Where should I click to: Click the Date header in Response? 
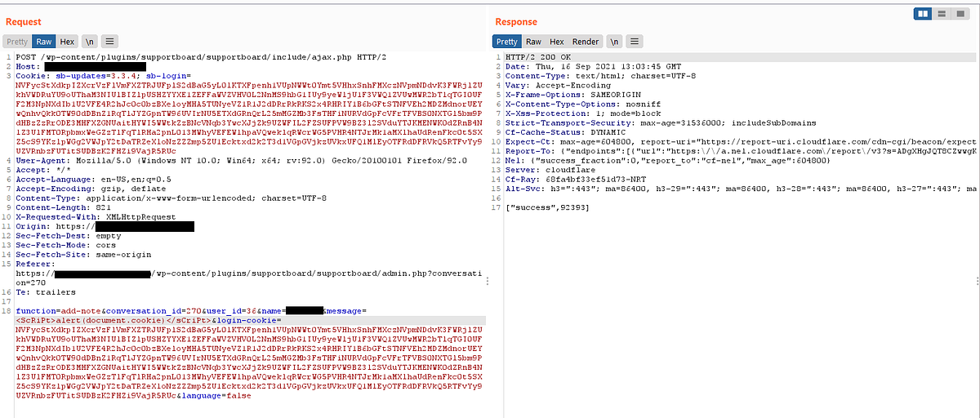(594, 65)
